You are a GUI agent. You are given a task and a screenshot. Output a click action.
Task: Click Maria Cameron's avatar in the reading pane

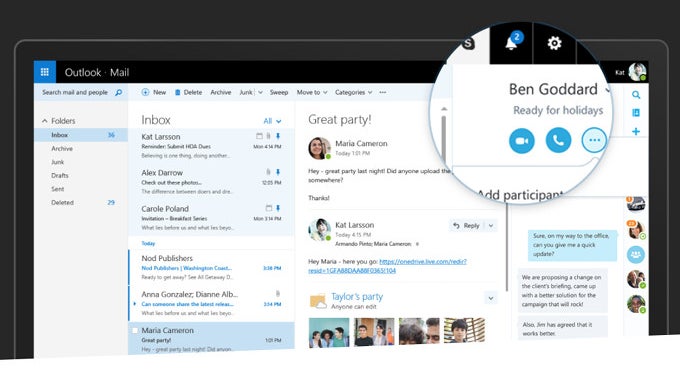(319, 148)
